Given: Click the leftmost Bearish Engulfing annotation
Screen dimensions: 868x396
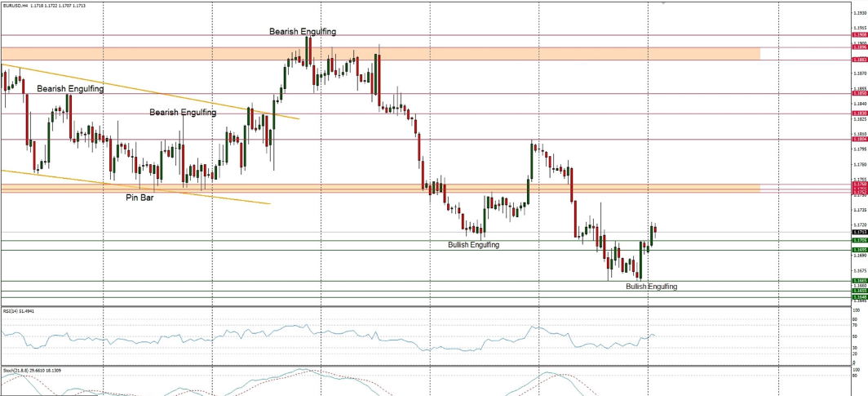Looking at the screenshot, I should 70,88.
